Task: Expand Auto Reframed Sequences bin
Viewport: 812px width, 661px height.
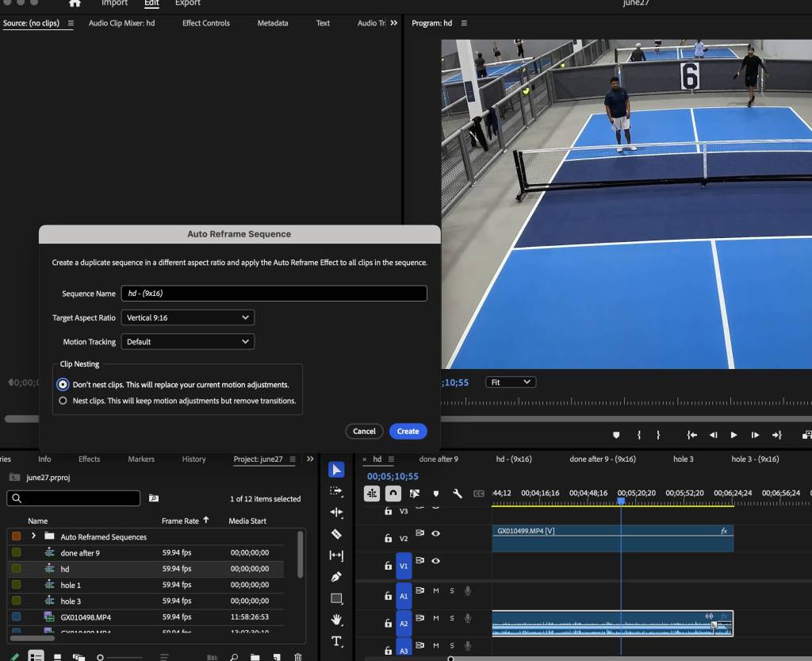Action: tap(33, 536)
